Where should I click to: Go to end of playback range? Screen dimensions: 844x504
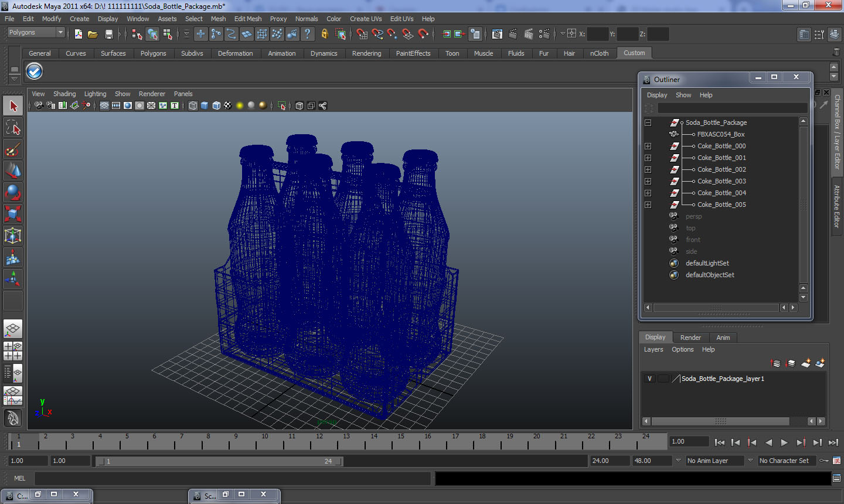point(833,442)
